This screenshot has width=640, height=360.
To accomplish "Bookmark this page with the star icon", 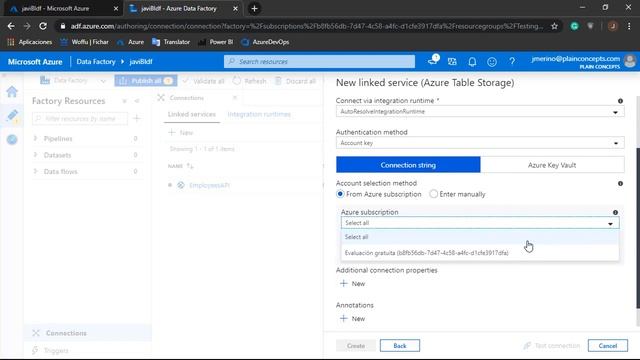I will (x=554, y=26).
